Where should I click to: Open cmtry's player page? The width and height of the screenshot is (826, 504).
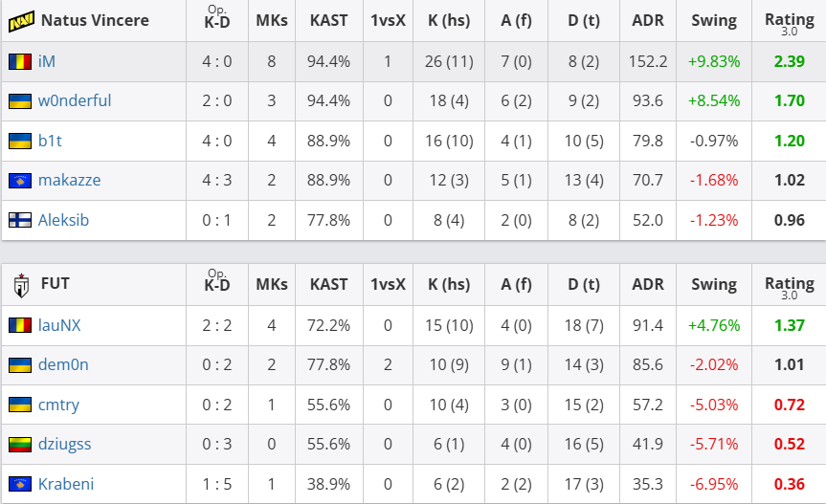point(58,405)
